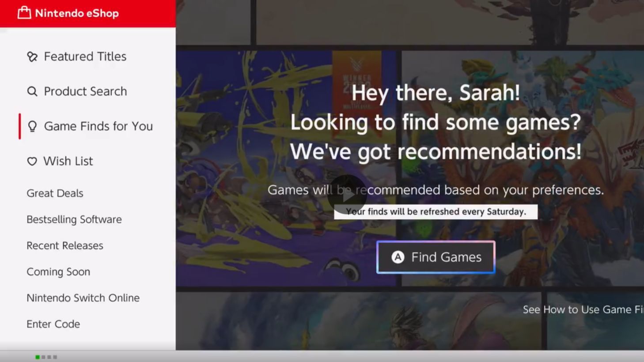Viewport: 644px width, 362px height.
Task: Click the Monster Hunter artwork thumbnail
Action: point(523,168)
